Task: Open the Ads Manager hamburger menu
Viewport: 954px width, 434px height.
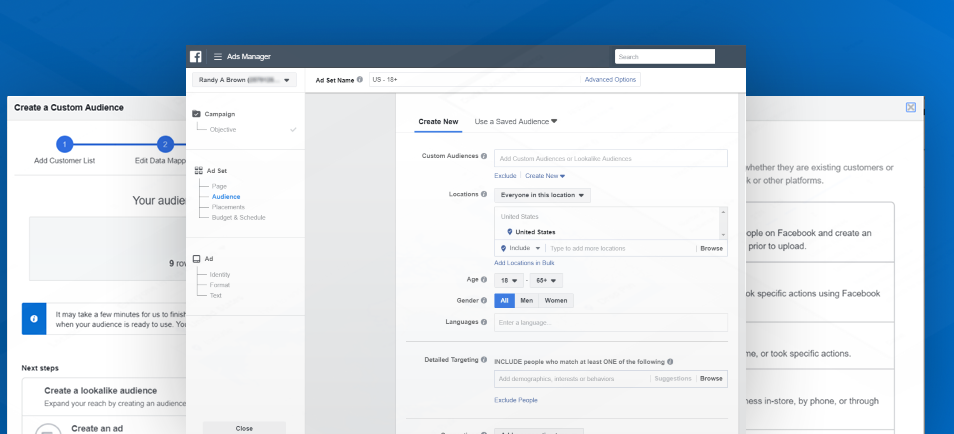Action: click(217, 57)
